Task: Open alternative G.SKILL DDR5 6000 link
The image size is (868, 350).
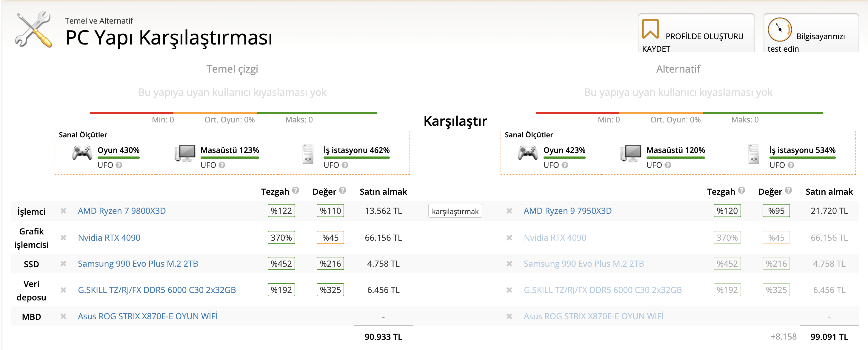Action: pyautogui.click(x=602, y=290)
